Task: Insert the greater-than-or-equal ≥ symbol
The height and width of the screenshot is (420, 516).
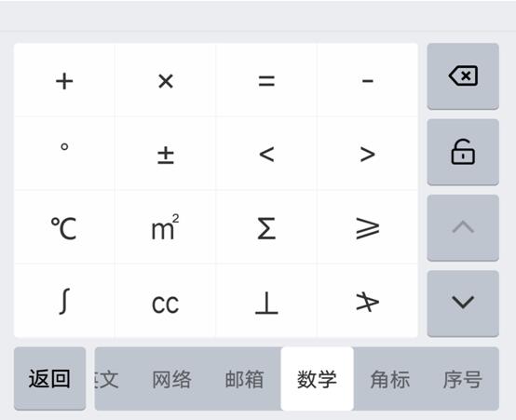Action: [x=368, y=228]
